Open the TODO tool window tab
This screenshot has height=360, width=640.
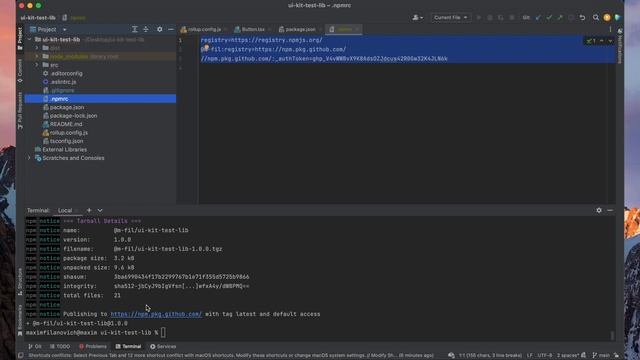click(x=60, y=347)
